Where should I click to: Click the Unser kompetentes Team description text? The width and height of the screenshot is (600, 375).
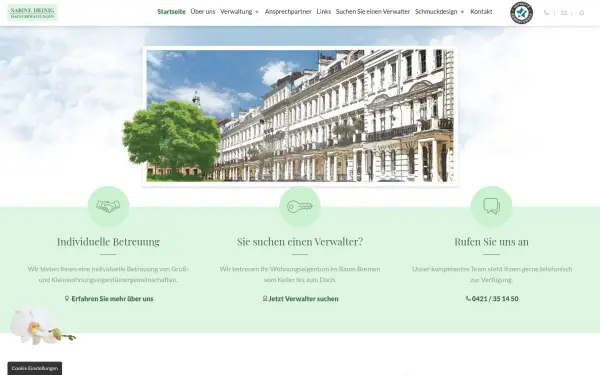click(492, 274)
